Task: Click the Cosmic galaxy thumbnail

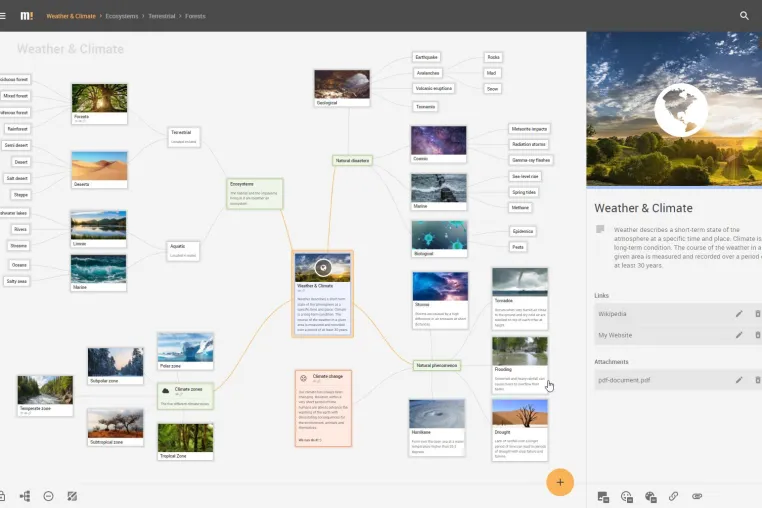Action: point(438,140)
